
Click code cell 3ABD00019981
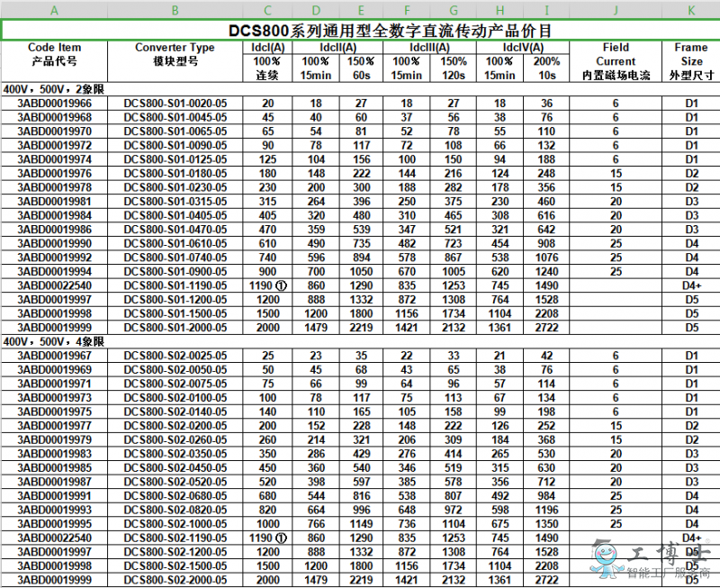pos(54,201)
